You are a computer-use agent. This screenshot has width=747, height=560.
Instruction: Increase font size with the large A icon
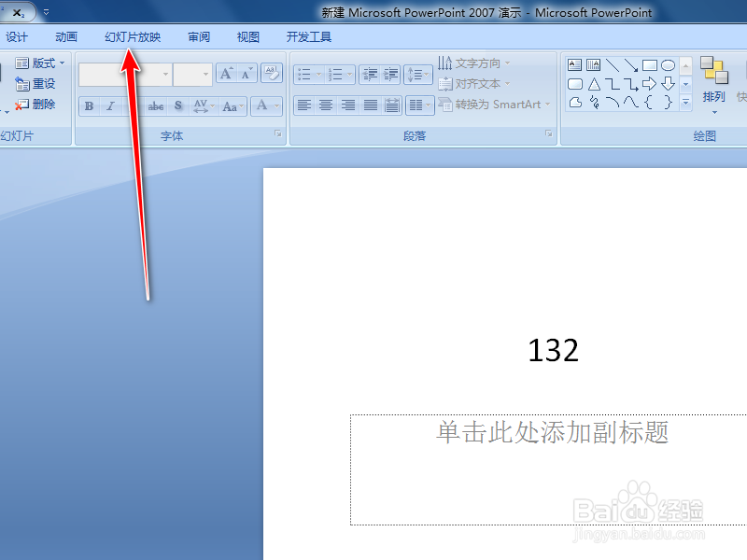pos(226,74)
